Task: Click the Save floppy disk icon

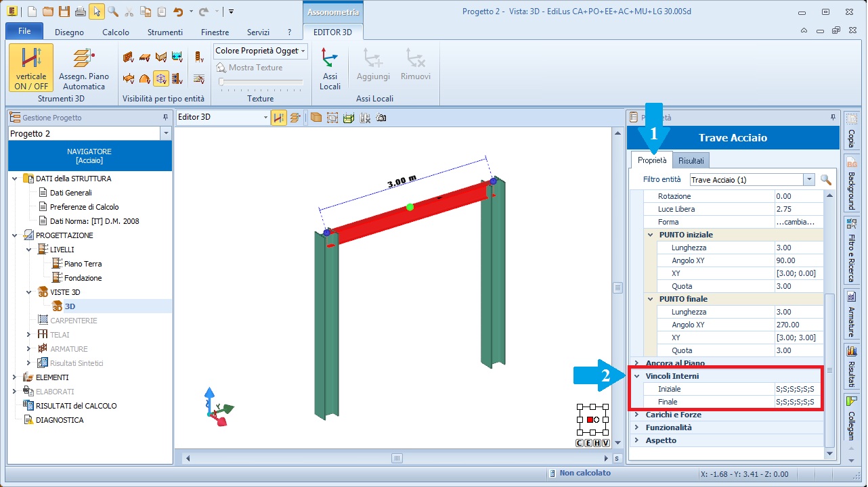Action: point(64,11)
